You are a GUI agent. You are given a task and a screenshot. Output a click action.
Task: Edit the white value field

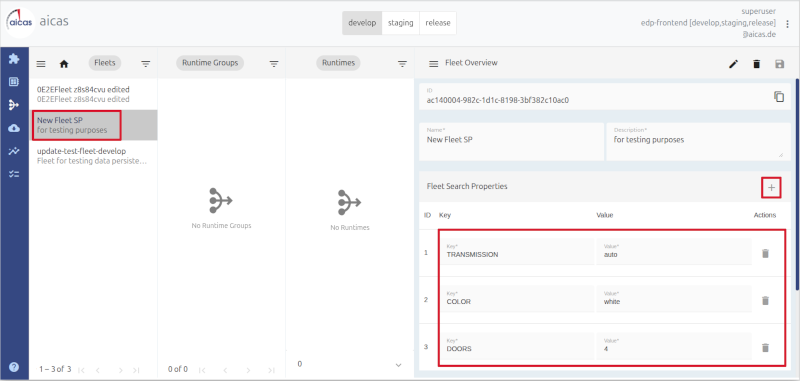(674, 298)
